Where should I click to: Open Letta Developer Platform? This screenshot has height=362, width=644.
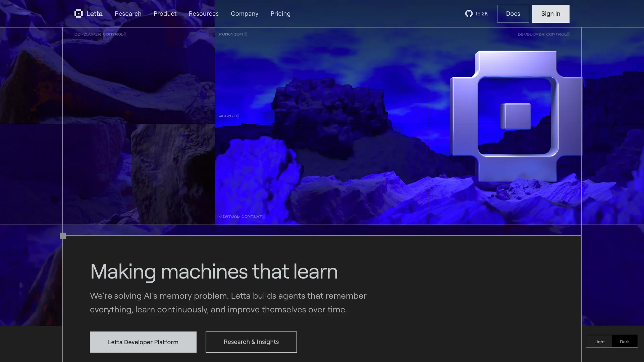pos(143,342)
